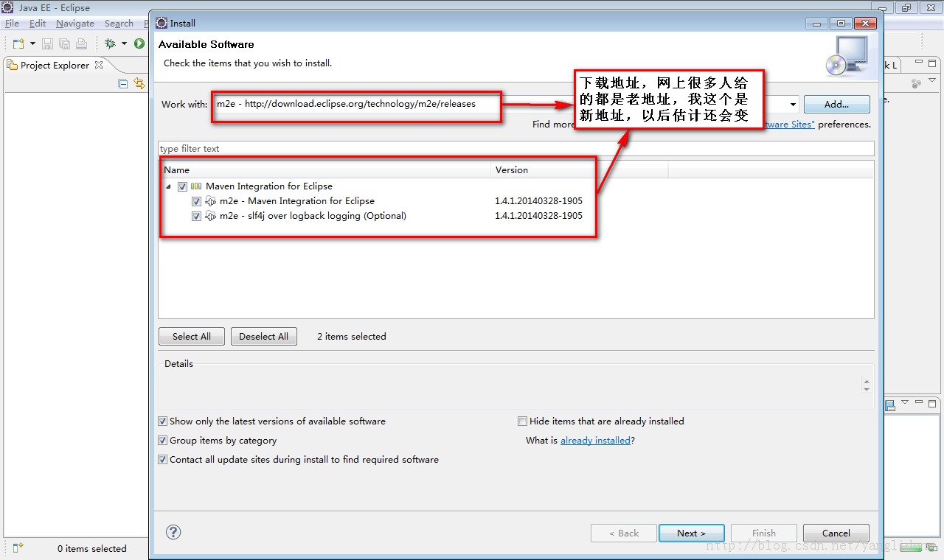The height and width of the screenshot is (560, 944).
Task: Click the Next > button
Action: 691,533
